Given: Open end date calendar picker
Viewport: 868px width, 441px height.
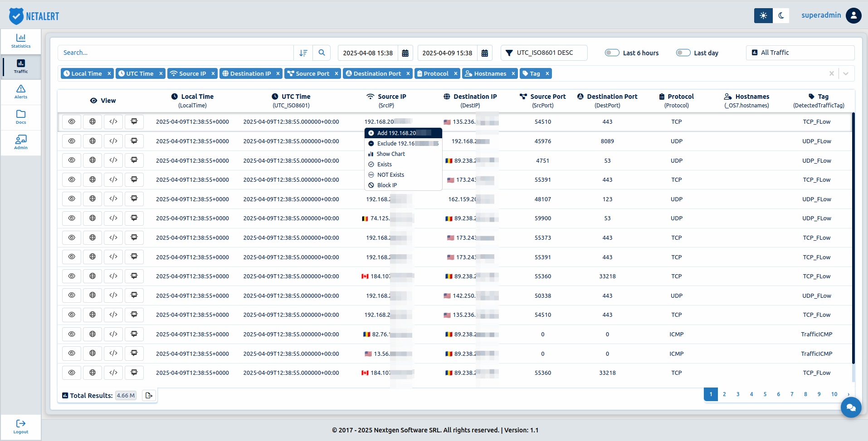Looking at the screenshot, I should click(x=485, y=53).
